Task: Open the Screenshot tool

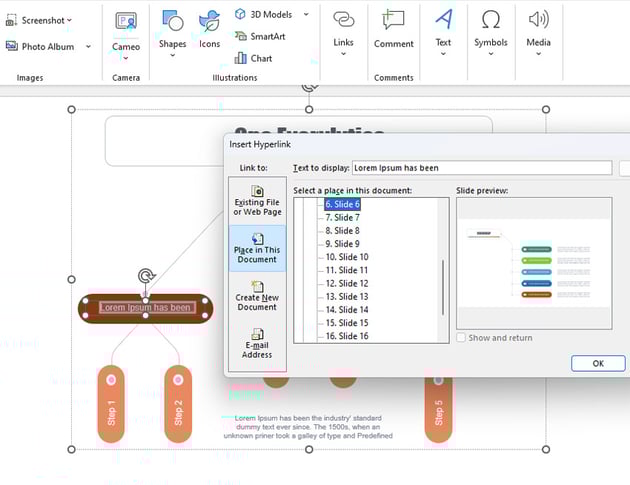Action: (35, 20)
